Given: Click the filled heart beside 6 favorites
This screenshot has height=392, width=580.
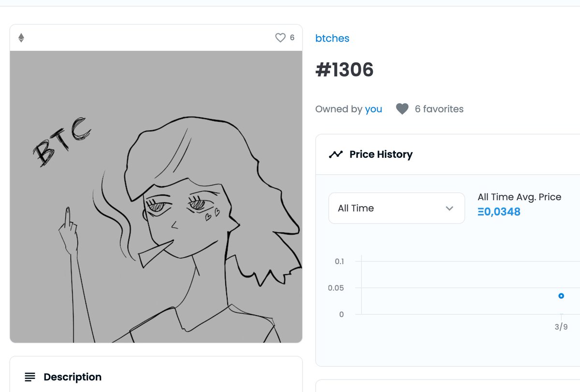Looking at the screenshot, I should tap(402, 109).
